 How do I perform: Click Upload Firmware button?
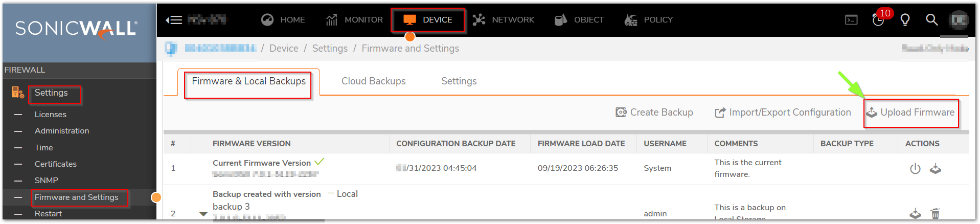tap(910, 113)
